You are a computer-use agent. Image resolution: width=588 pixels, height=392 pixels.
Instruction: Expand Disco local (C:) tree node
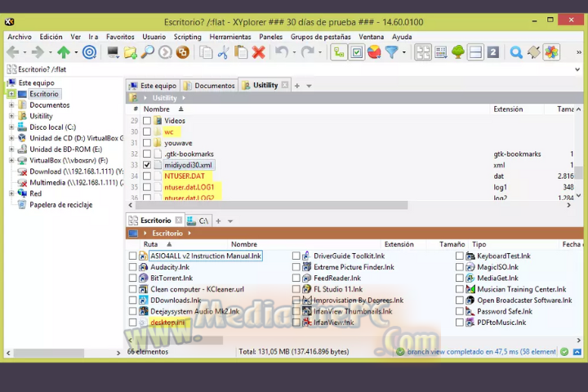click(11, 127)
